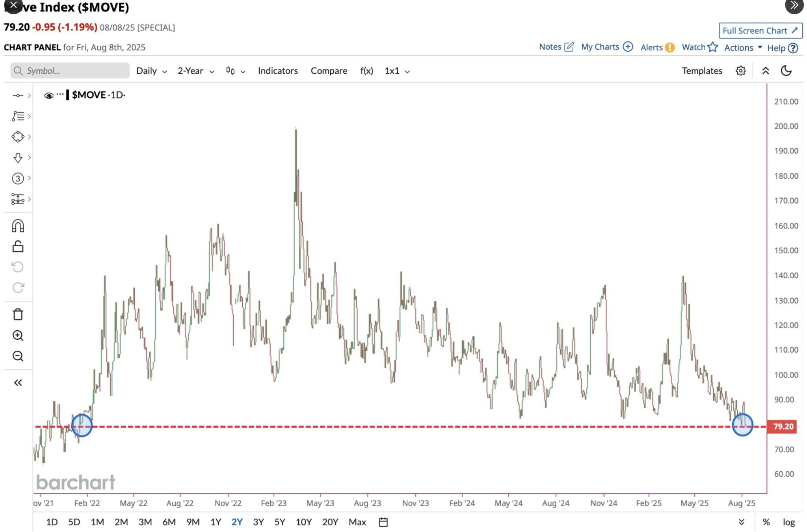Enable the magnet snap tool
807x532 pixels.
click(18, 226)
